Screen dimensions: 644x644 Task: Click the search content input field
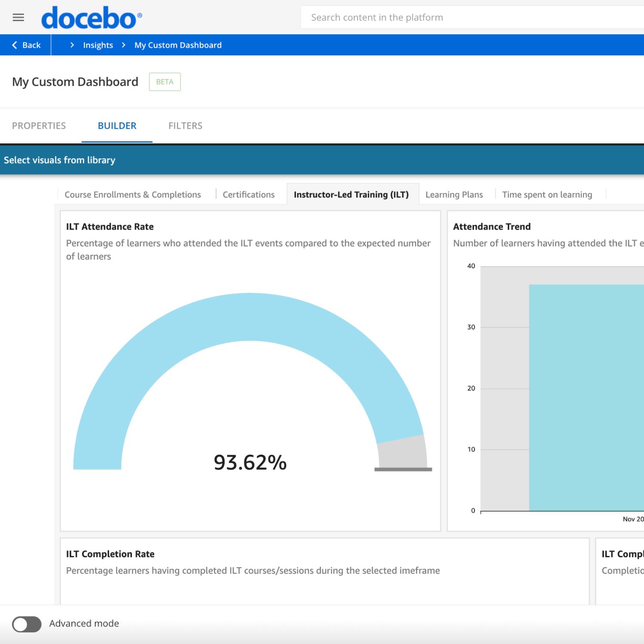472,18
